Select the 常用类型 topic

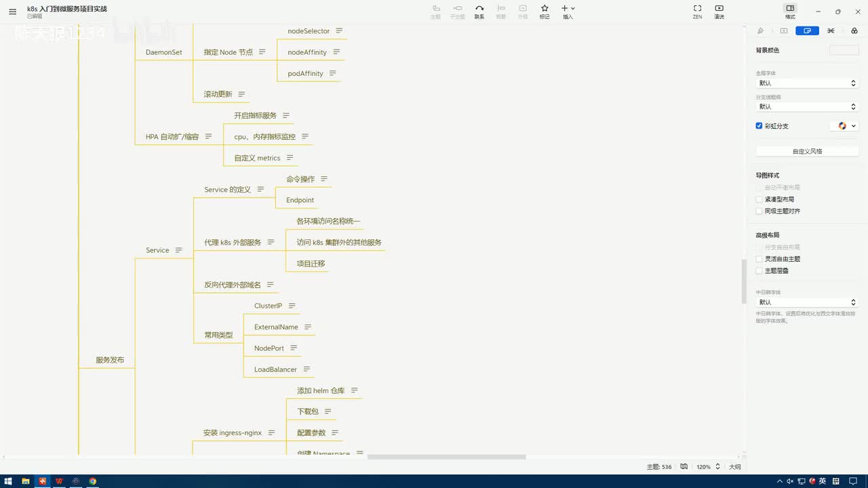[x=218, y=335]
